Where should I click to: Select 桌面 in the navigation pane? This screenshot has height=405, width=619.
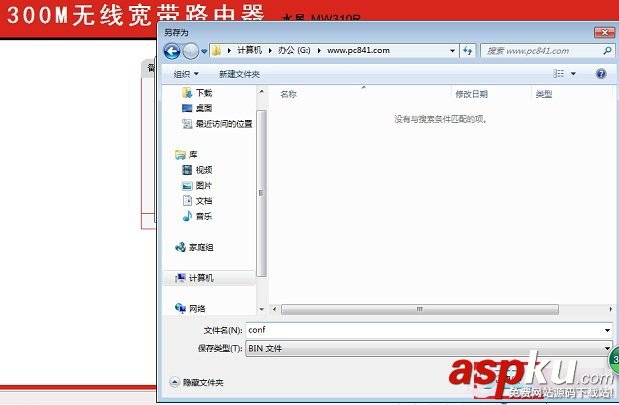[x=204, y=108]
